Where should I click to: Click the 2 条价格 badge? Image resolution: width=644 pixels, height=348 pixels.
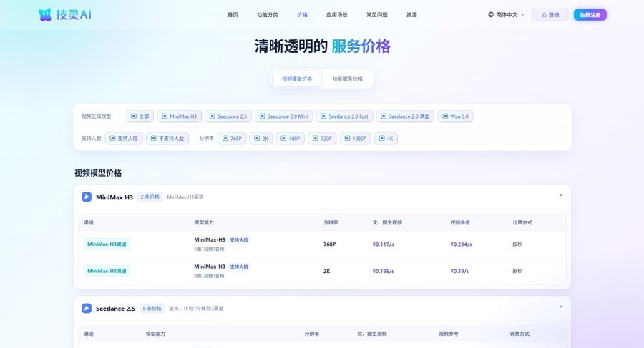pos(150,197)
